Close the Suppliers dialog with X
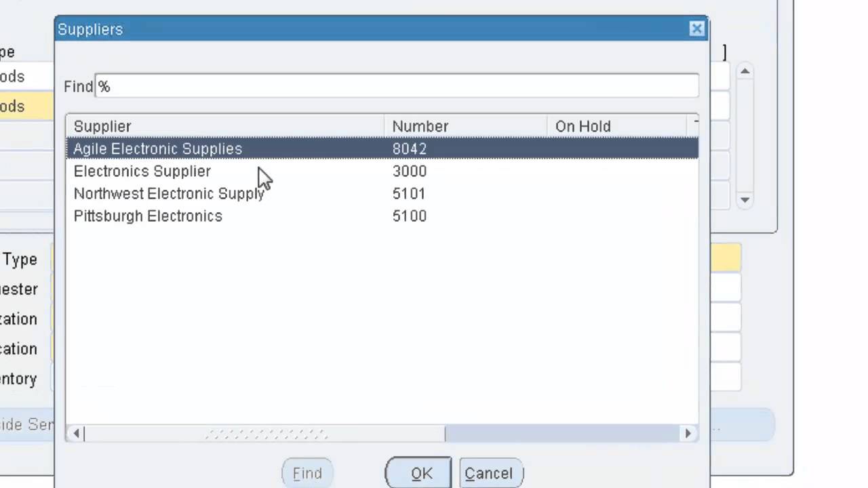868x488 pixels. point(696,29)
